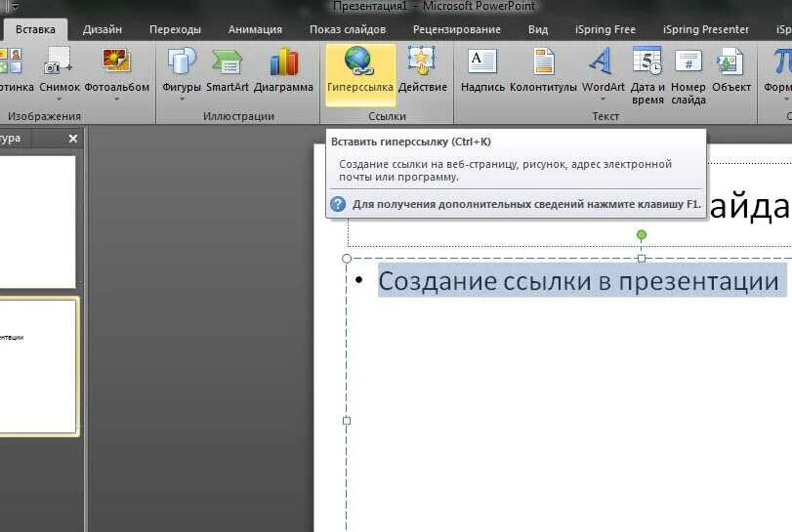Click the Текст group label
The height and width of the screenshot is (532, 792).
(605, 116)
